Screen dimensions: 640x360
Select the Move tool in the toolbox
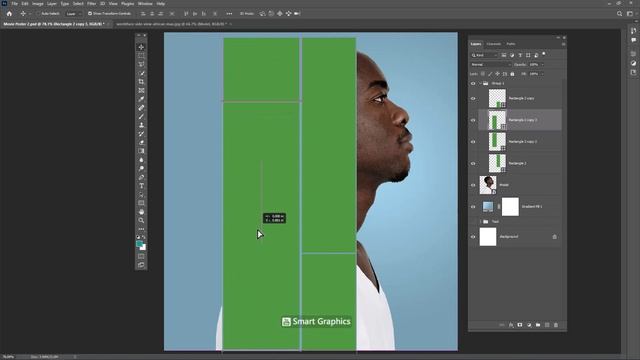pyautogui.click(x=141, y=47)
